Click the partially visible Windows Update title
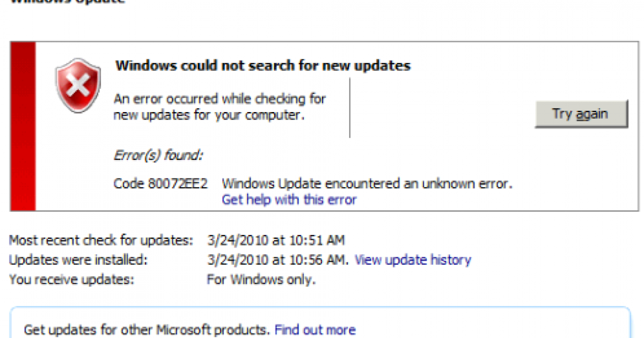Image resolution: width=644 pixels, height=338 pixels. [x=67, y=2]
